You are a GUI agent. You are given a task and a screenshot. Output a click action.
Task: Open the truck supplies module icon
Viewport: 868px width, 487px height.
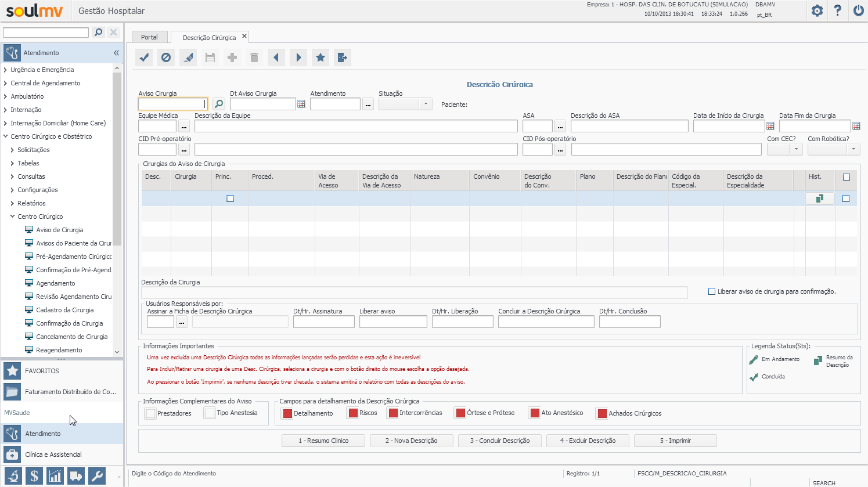pos(76,476)
